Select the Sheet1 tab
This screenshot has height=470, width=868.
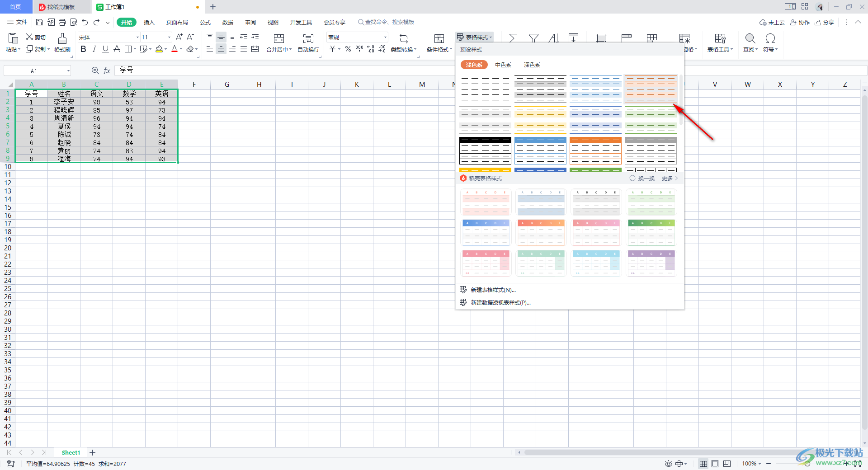pyautogui.click(x=71, y=452)
